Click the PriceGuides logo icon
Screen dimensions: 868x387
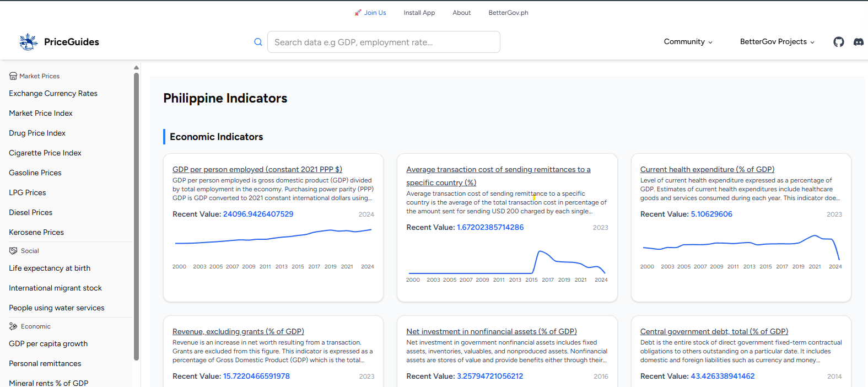click(x=28, y=42)
